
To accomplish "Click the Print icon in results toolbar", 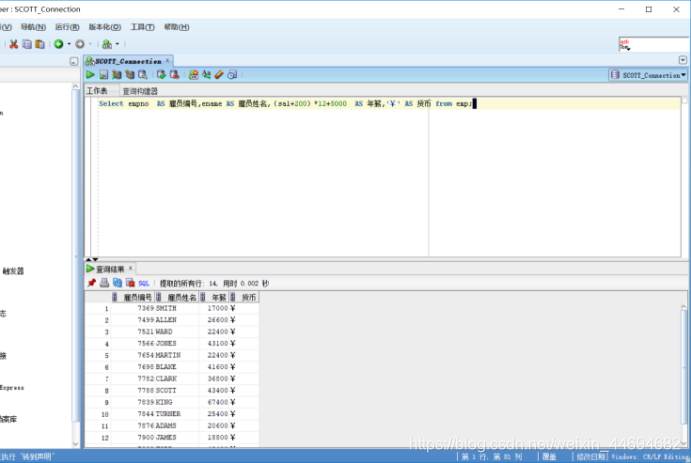I will pyautogui.click(x=104, y=283).
